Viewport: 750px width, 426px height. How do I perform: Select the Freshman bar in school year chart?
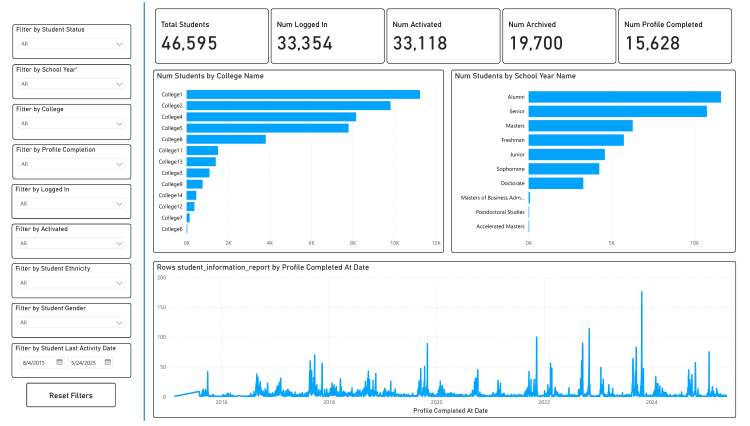click(576, 140)
